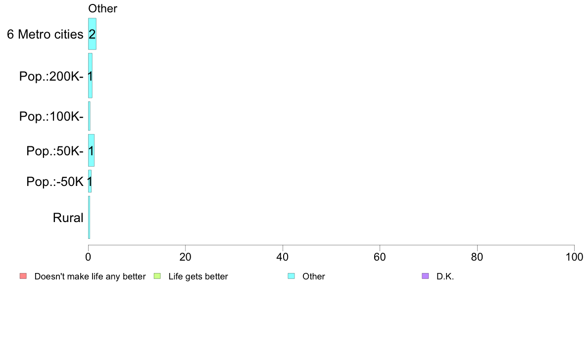Click the Other chart title
The image size is (588, 364).
pos(103,8)
